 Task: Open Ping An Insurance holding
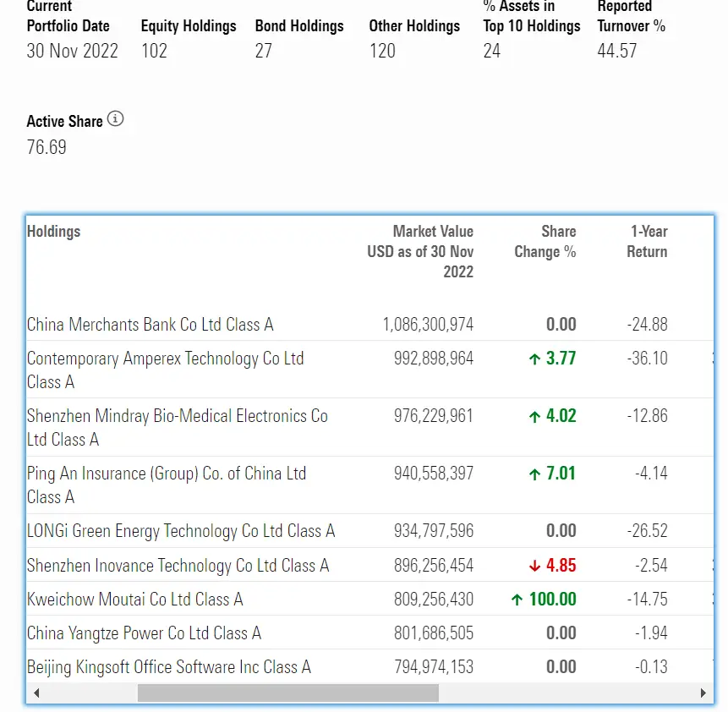point(166,474)
